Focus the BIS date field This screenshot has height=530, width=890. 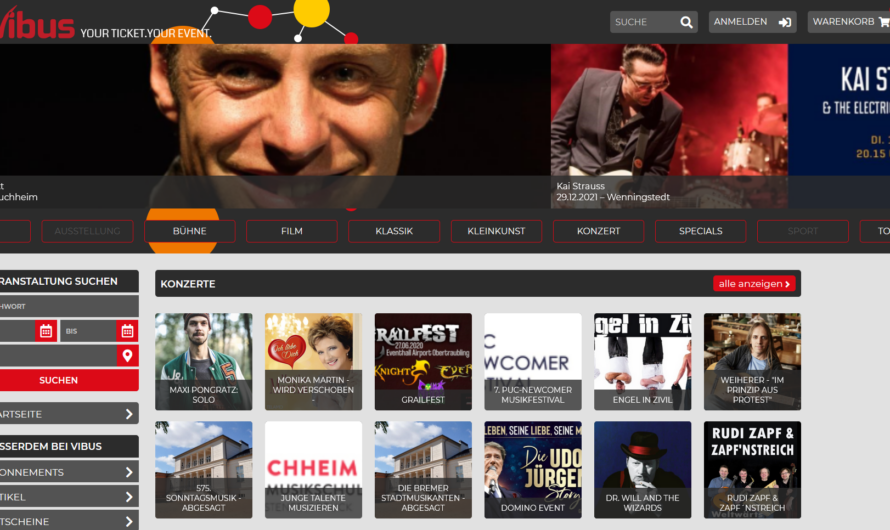click(x=89, y=331)
